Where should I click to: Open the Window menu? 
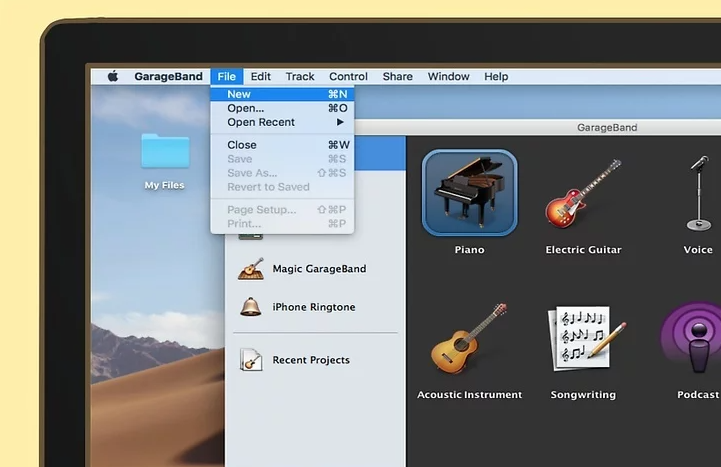tap(448, 76)
